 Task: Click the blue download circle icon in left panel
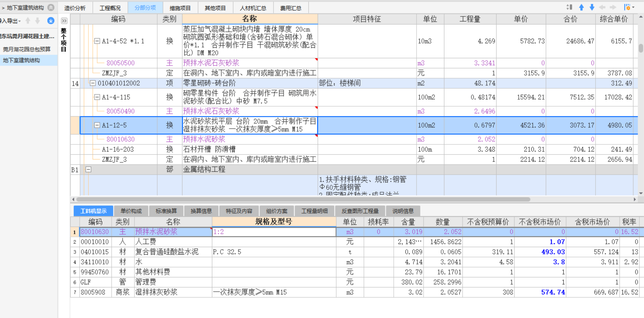click(51, 21)
